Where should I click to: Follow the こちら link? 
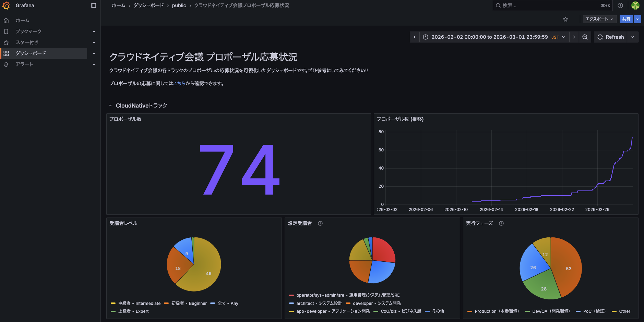179,84
